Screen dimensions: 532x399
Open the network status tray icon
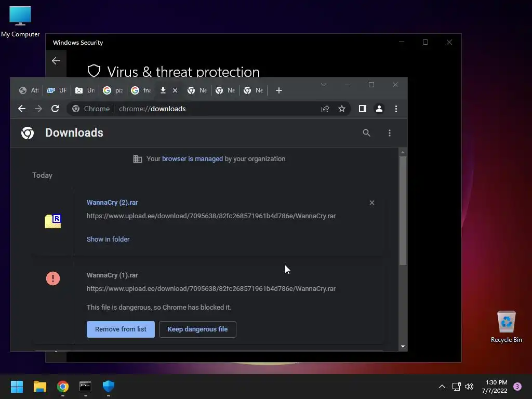click(x=456, y=386)
